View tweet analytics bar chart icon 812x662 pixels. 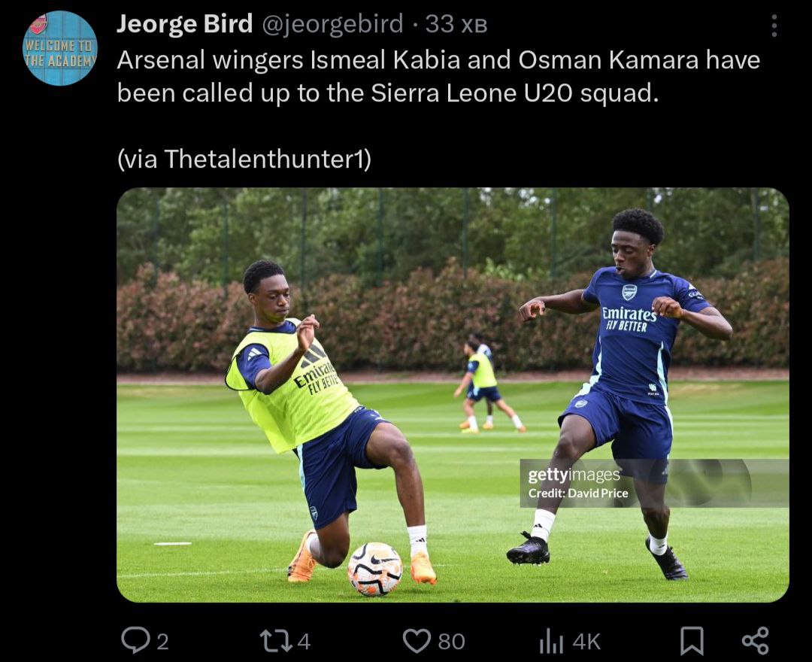tap(551, 641)
